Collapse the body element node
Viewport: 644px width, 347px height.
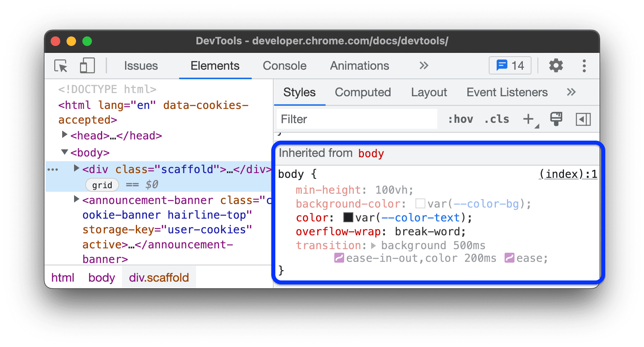(x=65, y=152)
